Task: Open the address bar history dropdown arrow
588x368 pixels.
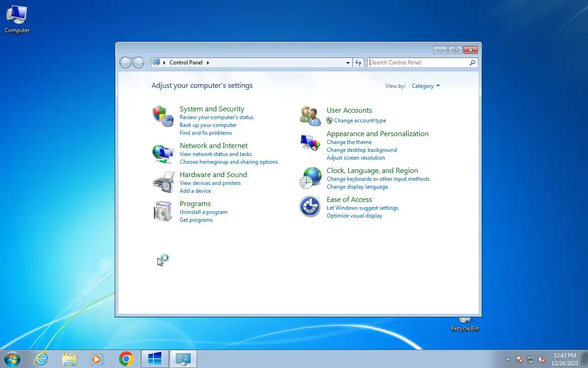Action: pos(348,63)
